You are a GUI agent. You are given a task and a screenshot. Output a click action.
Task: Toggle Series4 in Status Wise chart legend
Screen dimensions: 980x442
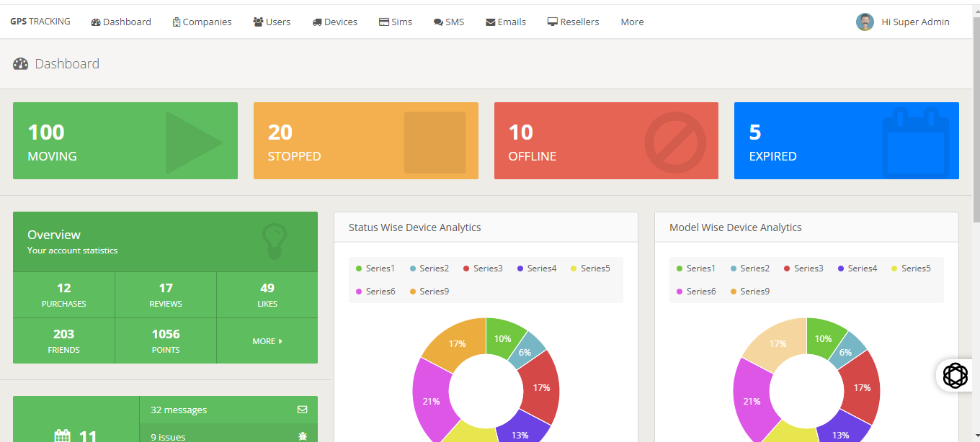tap(537, 269)
